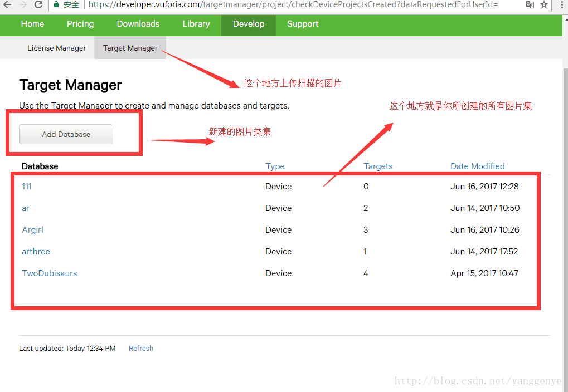This screenshot has width=568, height=392.
Task: Click targets count 3 for Argirl
Action: (x=366, y=230)
